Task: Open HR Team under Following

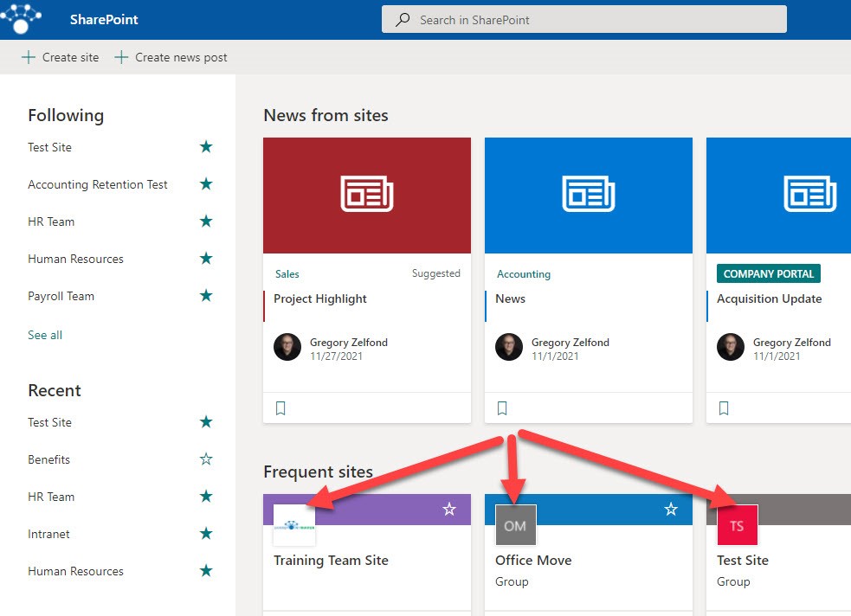Action: tap(51, 221)
